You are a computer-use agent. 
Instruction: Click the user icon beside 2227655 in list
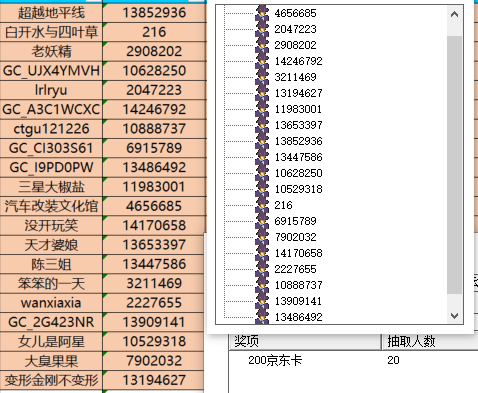[x=262, y=269]
